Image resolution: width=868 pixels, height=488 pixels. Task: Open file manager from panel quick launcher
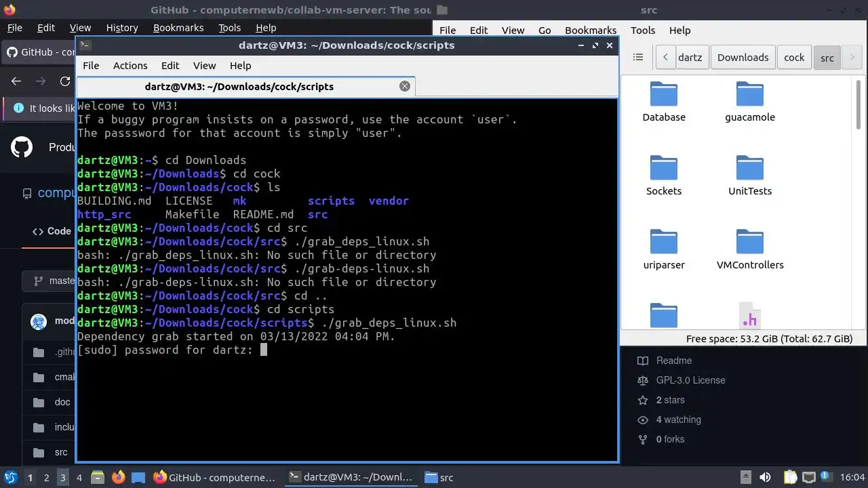[97, 477]
